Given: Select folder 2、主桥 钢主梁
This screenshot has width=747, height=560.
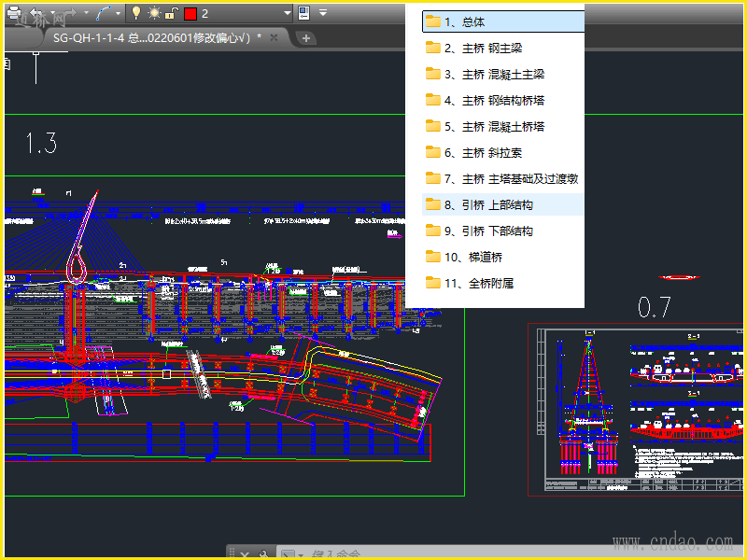Looking at the screenshot, I should tap(503, 48).
